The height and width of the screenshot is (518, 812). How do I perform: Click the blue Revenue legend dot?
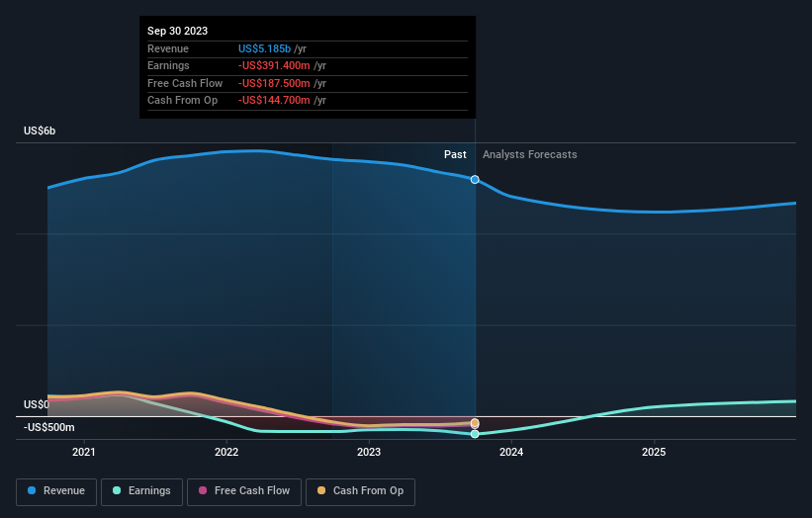pos(32,490)
